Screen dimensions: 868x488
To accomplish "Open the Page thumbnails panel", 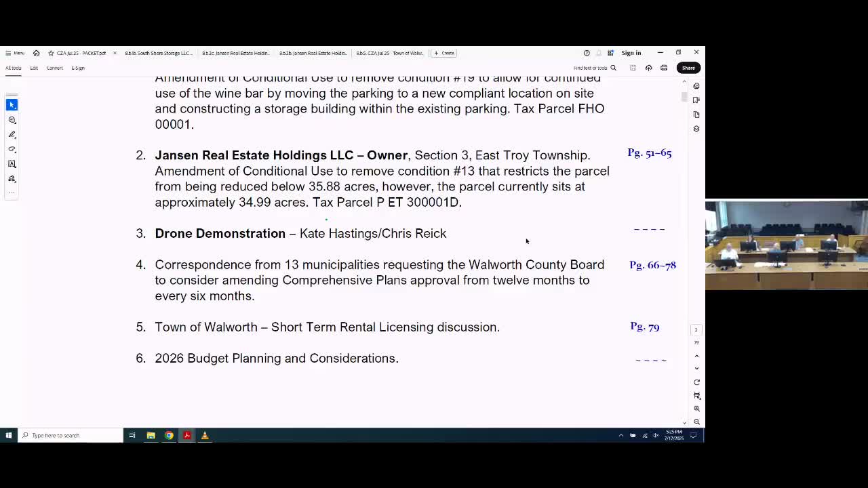I will tap(696, 115).
